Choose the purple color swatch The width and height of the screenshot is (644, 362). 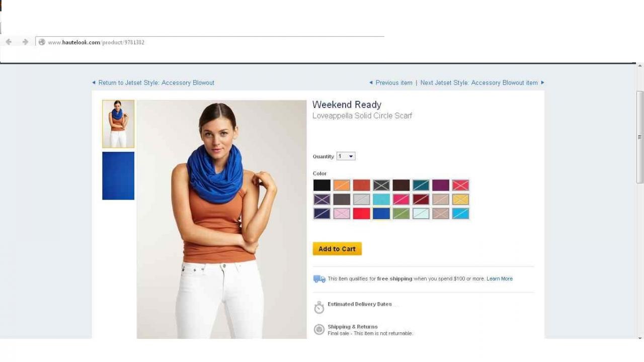(x=441, y=185)
